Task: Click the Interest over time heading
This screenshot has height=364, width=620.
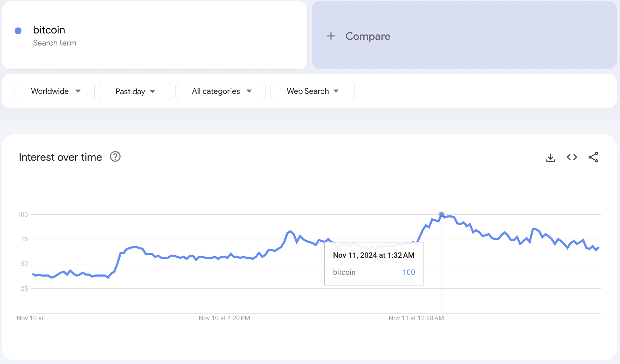Action: (x=60, y=157)
